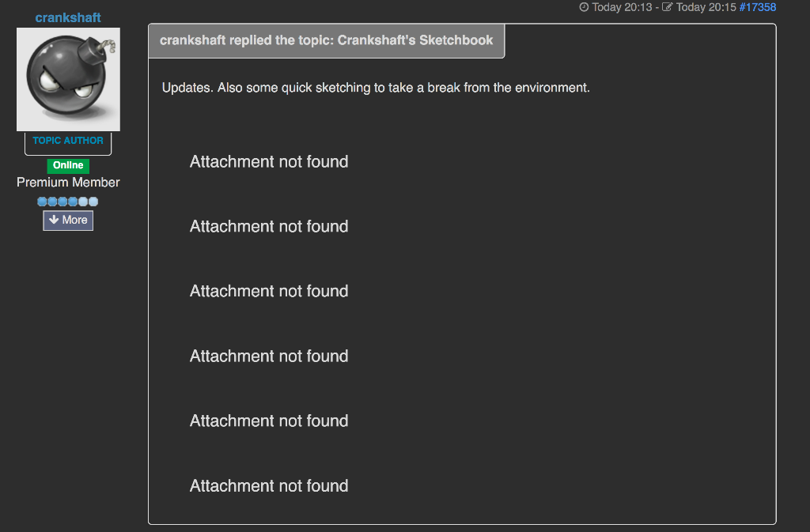
Task: Open post permalink #17358
Action: tap(757, 7)
